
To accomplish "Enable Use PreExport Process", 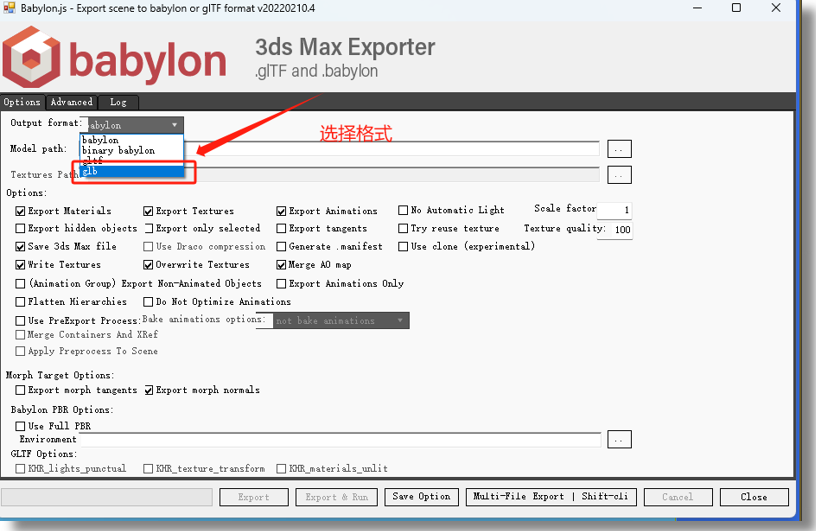I will [20, 321].
